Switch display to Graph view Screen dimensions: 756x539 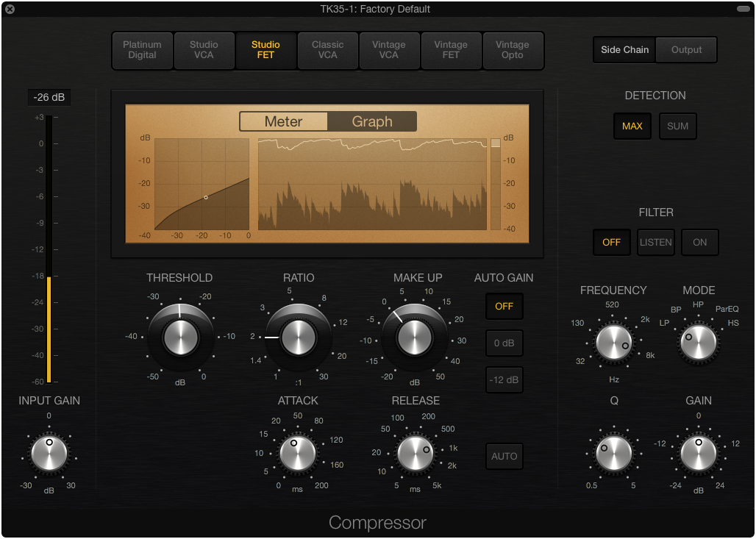click(x=371, y=121)
